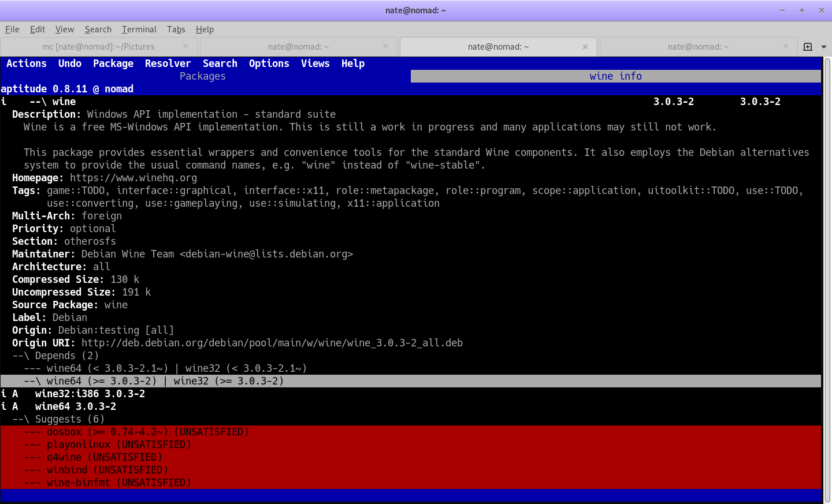Close the active nate@nomad tab
Viewport: 832px width, 504px height.
[585, 47]
